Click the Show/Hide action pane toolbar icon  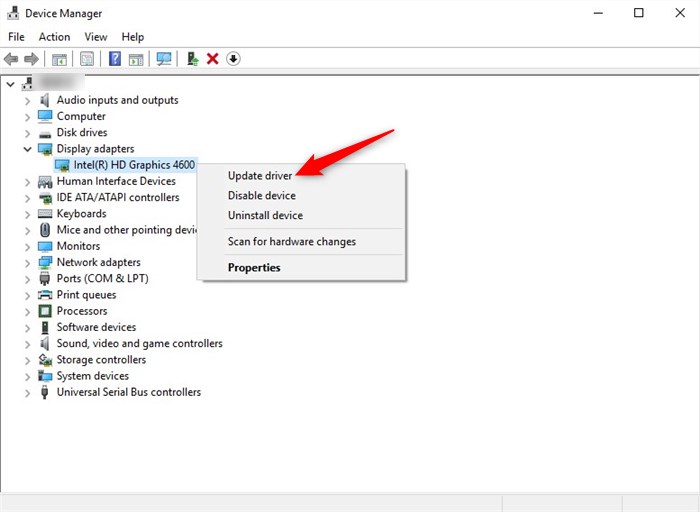tap(136, 59)
